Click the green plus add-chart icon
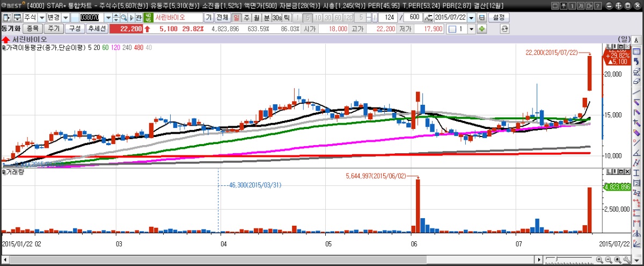 pos(481,28)
